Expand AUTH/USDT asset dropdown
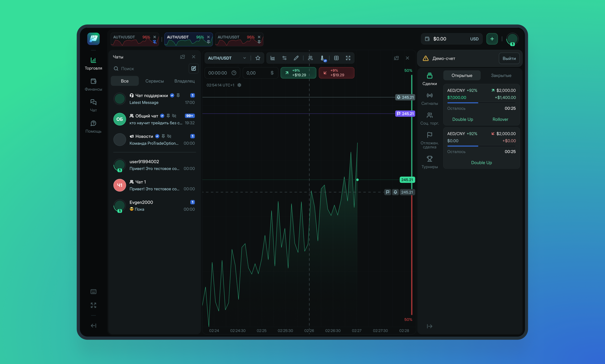Viewport: 605px width, 364px height. click(x=244, y=58)
